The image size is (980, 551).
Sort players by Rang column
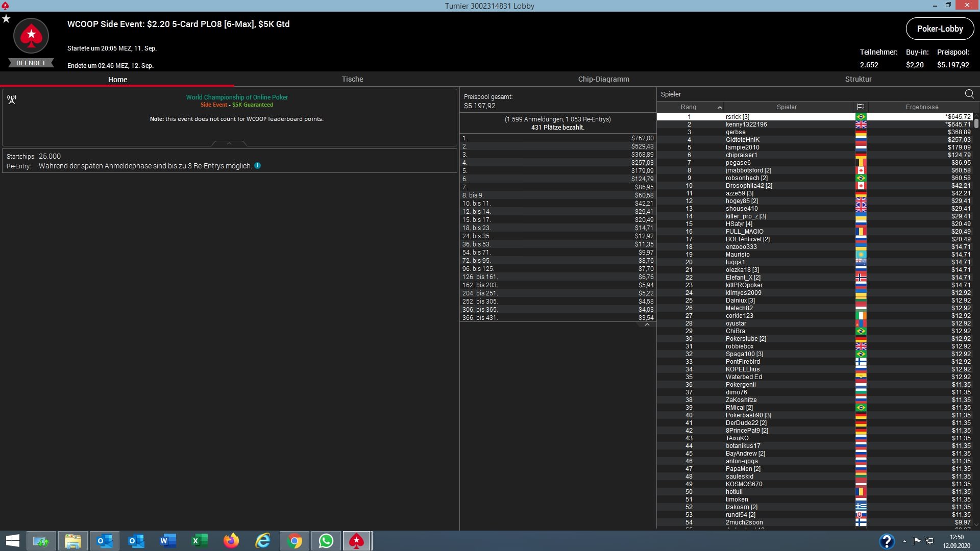click(x=689, y=107)
